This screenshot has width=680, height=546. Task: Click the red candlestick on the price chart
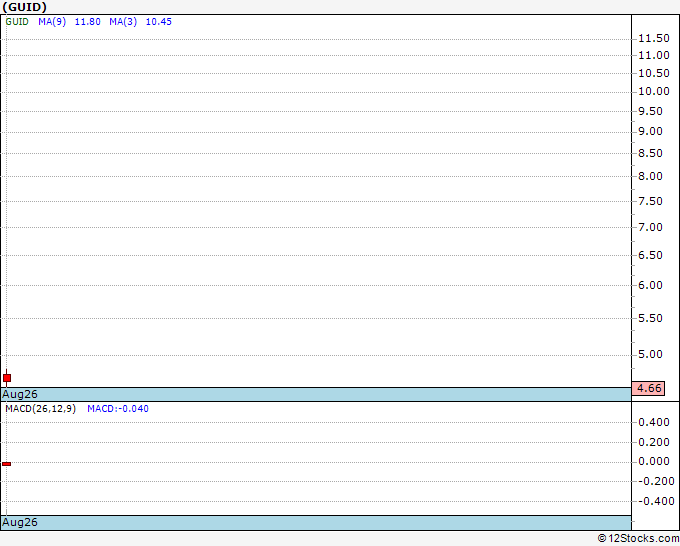tap(7, 378)
